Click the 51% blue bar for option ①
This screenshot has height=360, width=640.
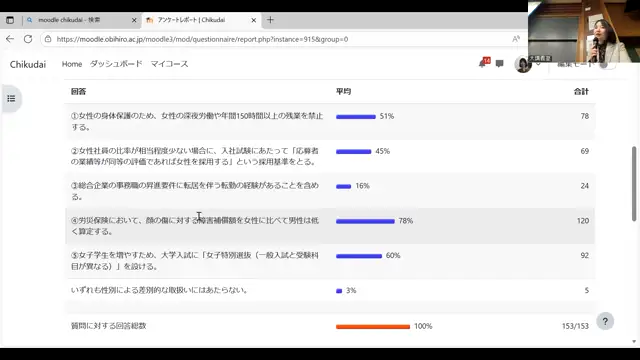point(356,117)
